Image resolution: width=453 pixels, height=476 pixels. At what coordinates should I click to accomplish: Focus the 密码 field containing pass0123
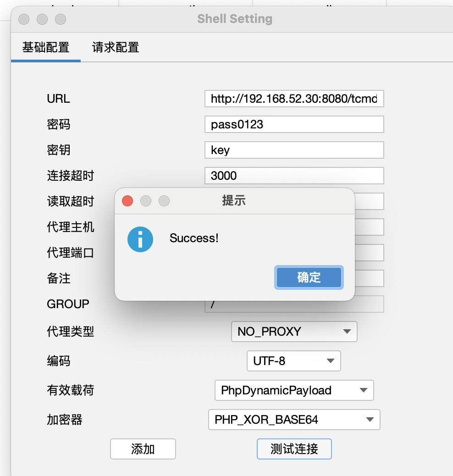click(x=294, y=124)
